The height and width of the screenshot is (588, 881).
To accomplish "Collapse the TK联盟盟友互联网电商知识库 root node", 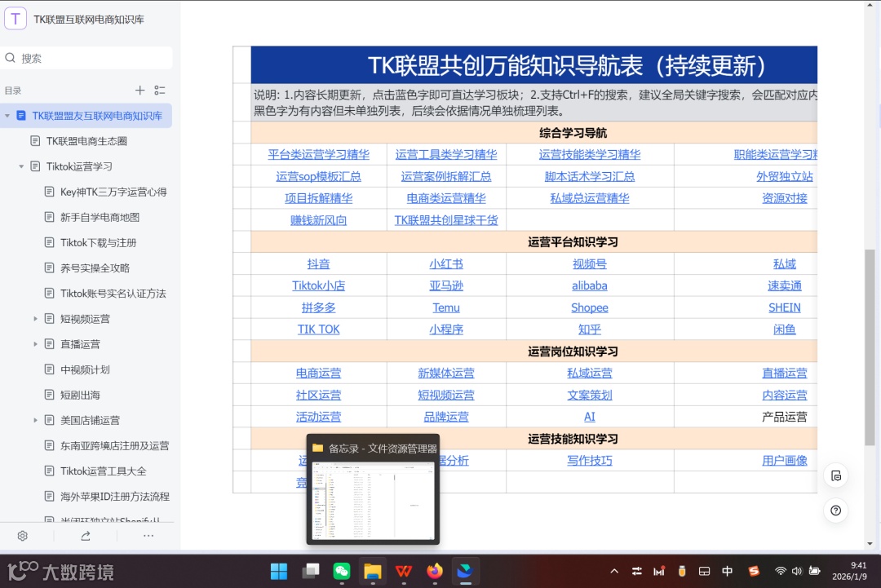I will coord(7,116).
